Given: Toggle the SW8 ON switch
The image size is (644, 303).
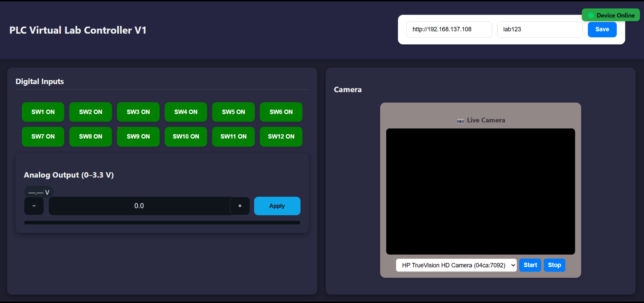Looking at the screenshot, I should point(90,137).
